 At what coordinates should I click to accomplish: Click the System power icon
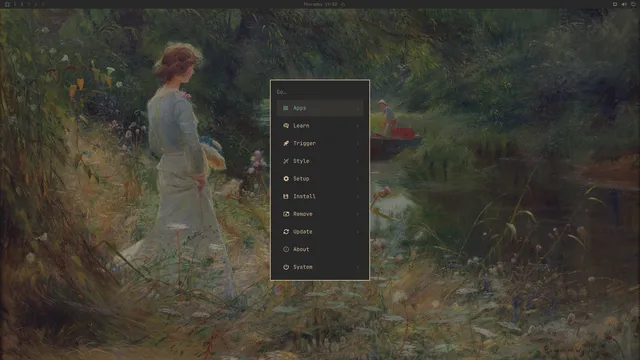point(286,267)
